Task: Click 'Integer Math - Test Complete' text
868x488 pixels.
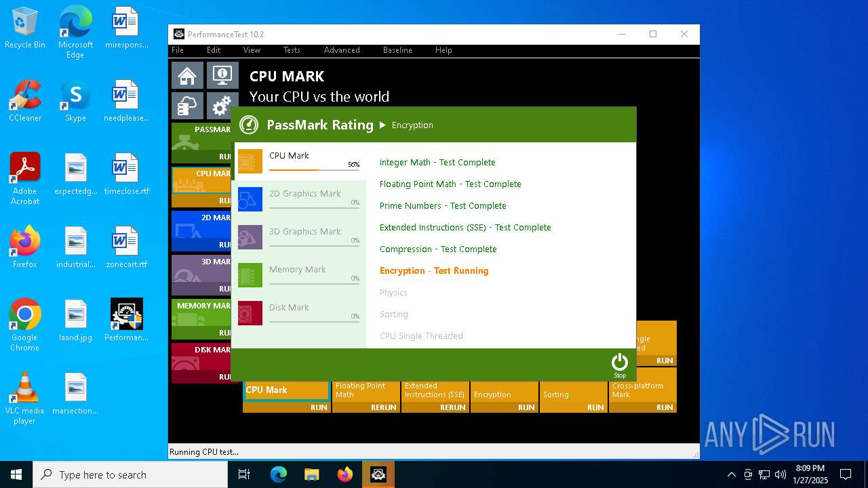Action: coord(437,162)
